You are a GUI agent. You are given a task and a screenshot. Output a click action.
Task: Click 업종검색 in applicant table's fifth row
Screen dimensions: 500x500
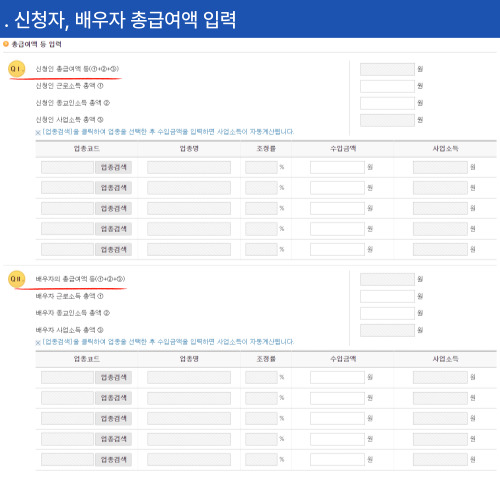(113, 250)
